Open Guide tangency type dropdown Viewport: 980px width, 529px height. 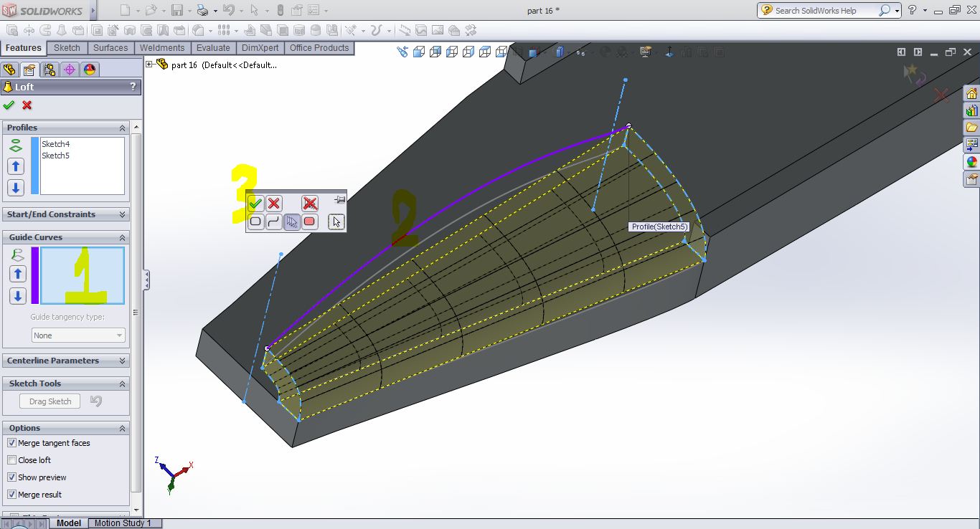coord(78,335)
